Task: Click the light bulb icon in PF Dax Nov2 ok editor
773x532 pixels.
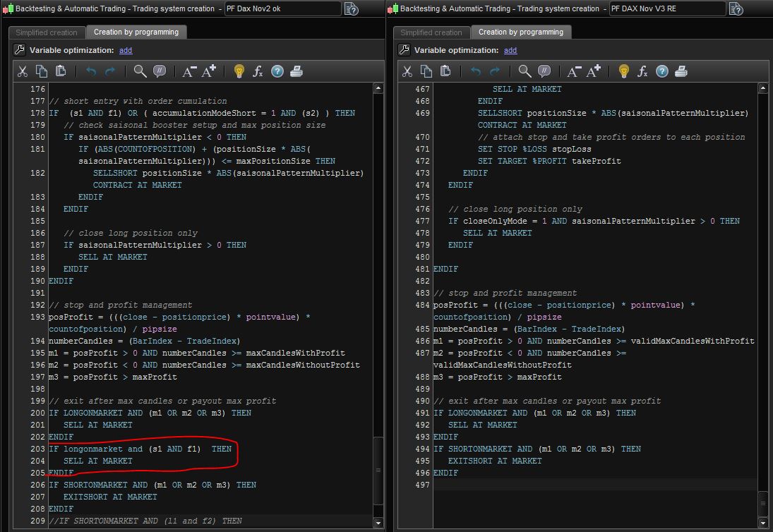Action: coord(239,71)
